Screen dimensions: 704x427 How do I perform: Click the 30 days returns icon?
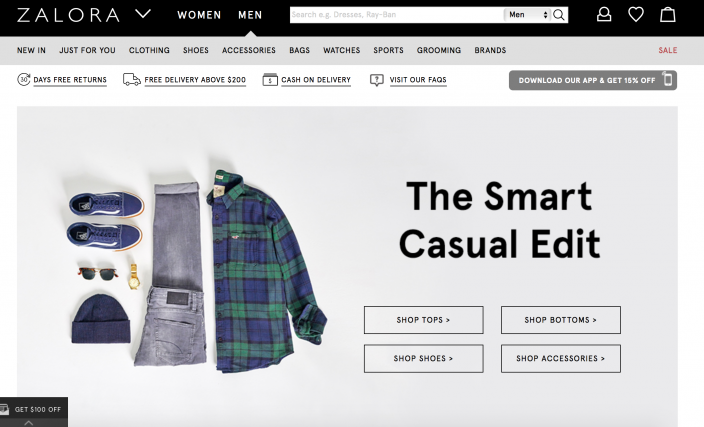click(23, 79)
